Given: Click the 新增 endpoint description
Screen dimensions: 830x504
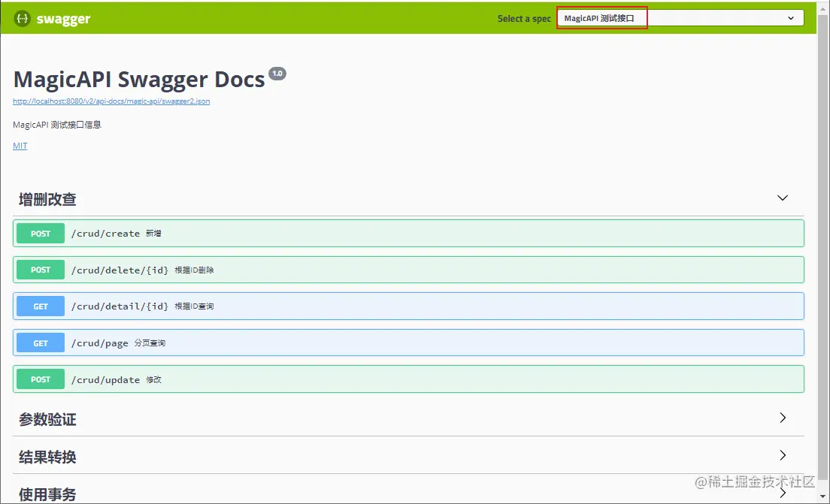Looking at the screenshot, I should [153, 234].
